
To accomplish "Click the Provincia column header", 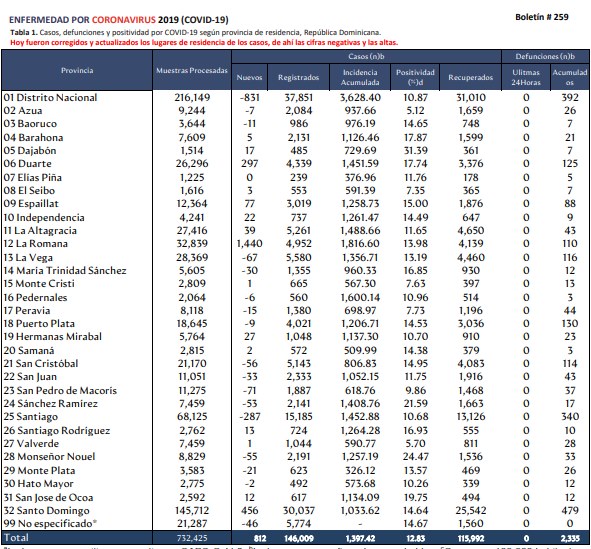I will [x=77, y=70].
